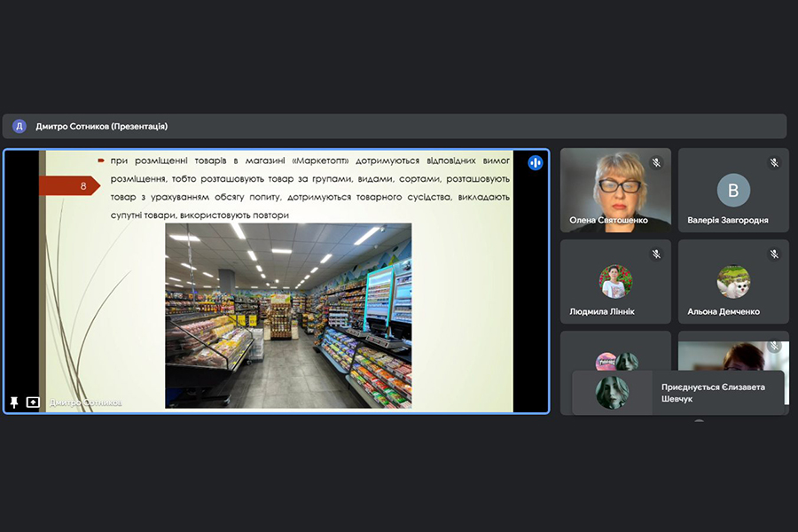The width and height of the screenshot is (798, 532).
Task: Click the blue audio activity indicator on the presentation
Action: coord(535,163)
